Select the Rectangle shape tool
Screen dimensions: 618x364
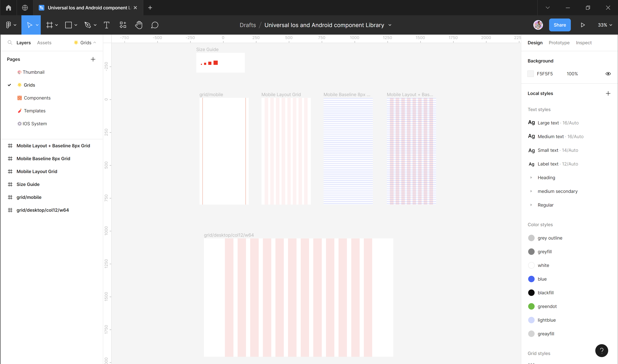pos(68,25)
